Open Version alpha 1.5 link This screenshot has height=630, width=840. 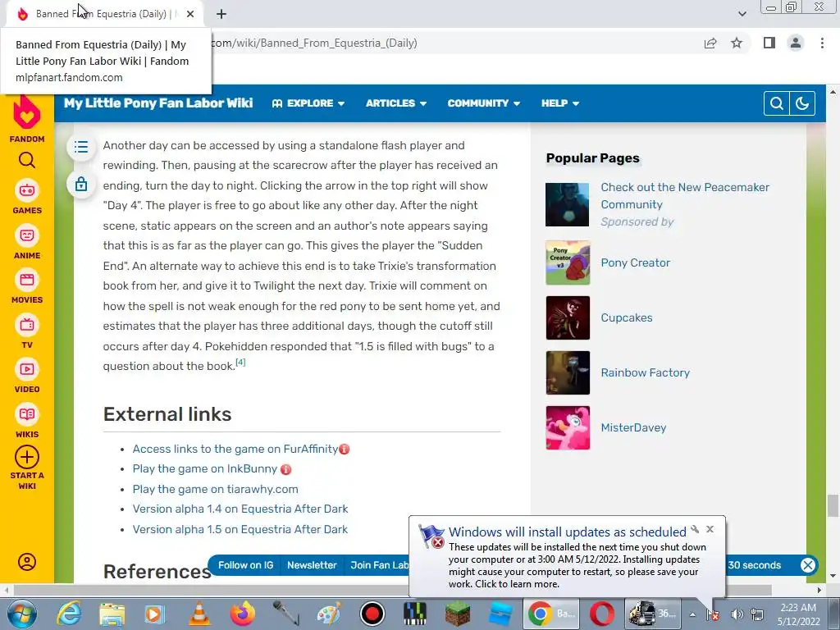[240, 529]
